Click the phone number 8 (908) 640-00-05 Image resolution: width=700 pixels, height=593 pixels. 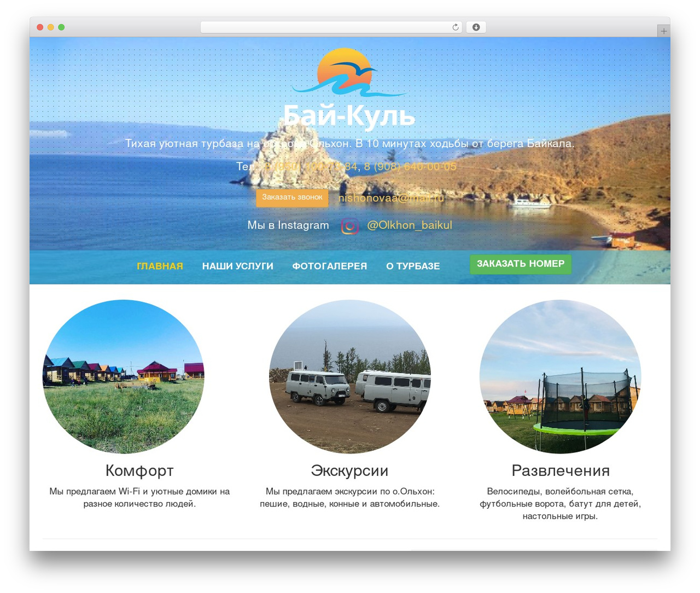(410, 166)
